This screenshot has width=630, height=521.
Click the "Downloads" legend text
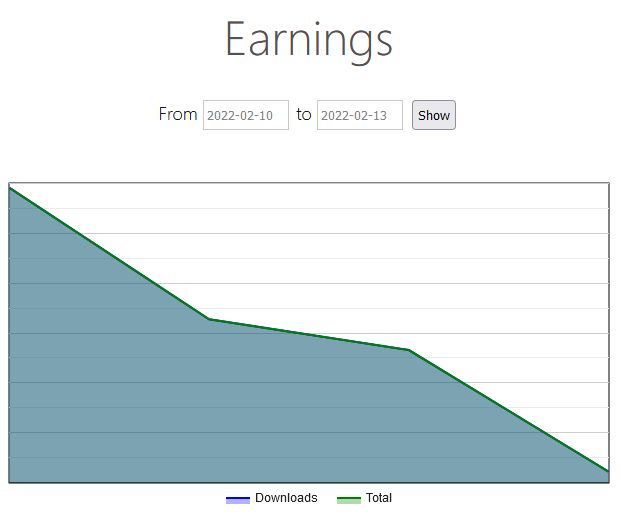(x=286, y=498)
